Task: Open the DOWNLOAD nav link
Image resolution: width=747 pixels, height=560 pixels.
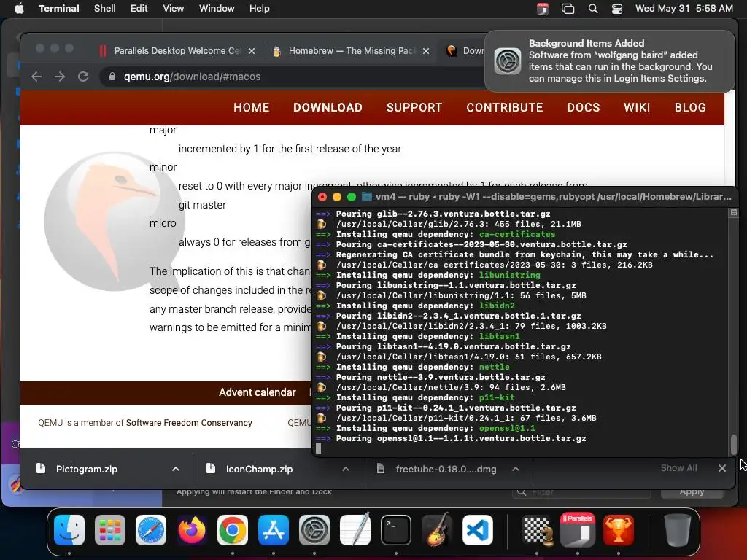Action: (x=328, y=108)
